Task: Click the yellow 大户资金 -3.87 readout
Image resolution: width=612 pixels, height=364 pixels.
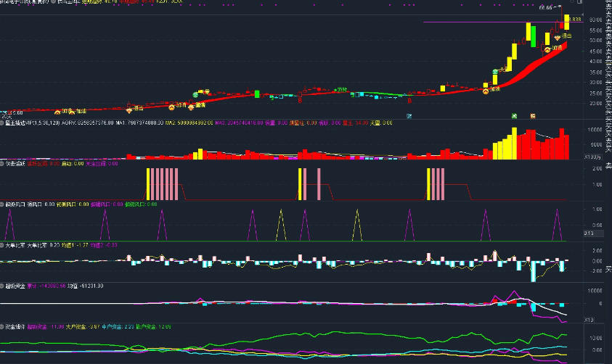Action: [83, 326]
